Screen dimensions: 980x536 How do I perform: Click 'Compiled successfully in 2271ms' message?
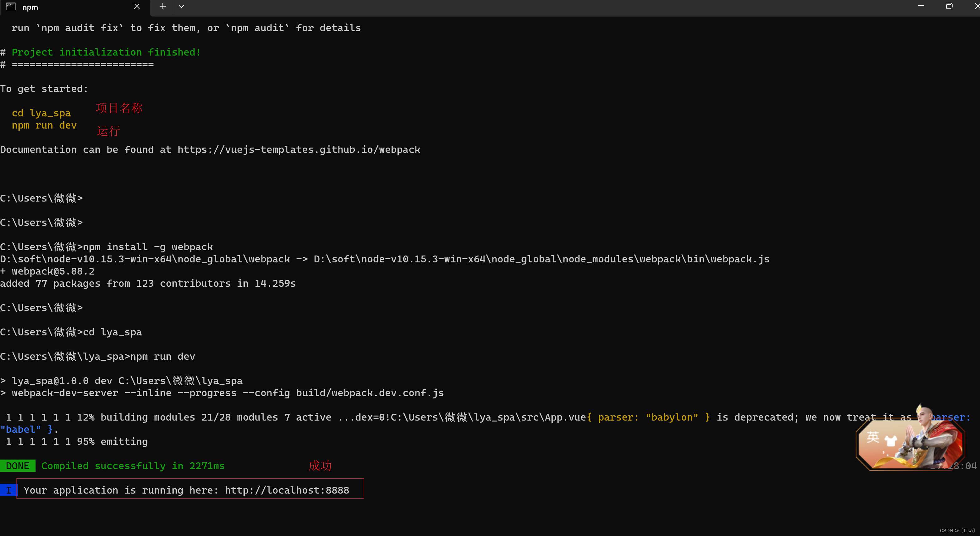[133, 466]
